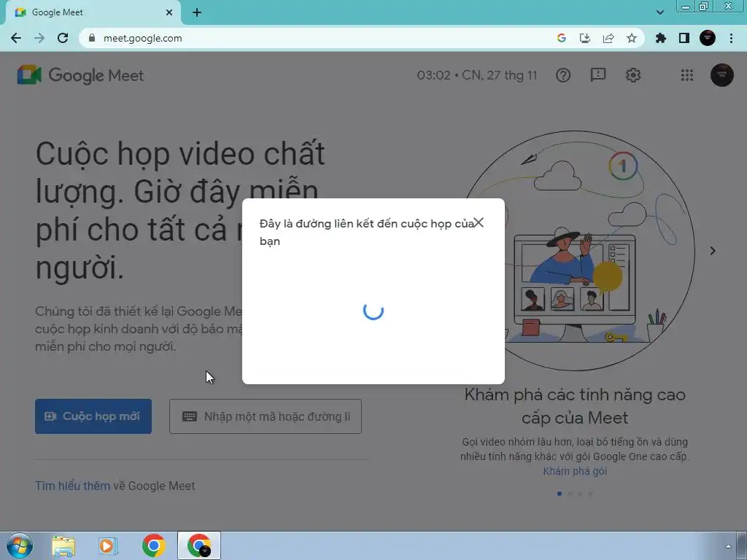
Task: Open media player taskbar icon
Action: (x=108, y=545)
